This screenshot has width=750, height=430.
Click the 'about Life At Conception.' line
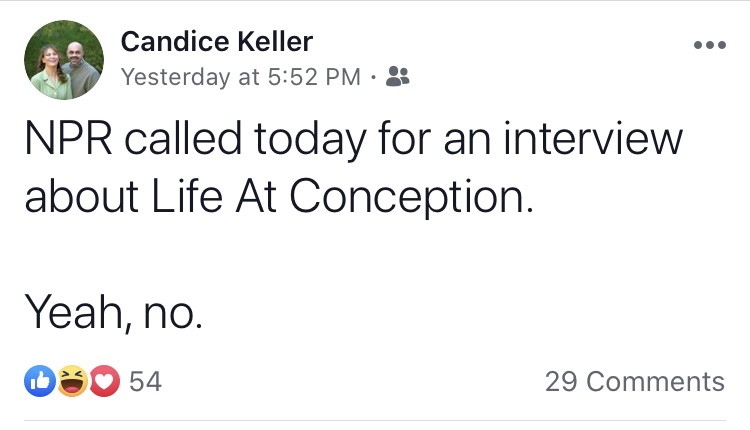click(x=279, y=196)
